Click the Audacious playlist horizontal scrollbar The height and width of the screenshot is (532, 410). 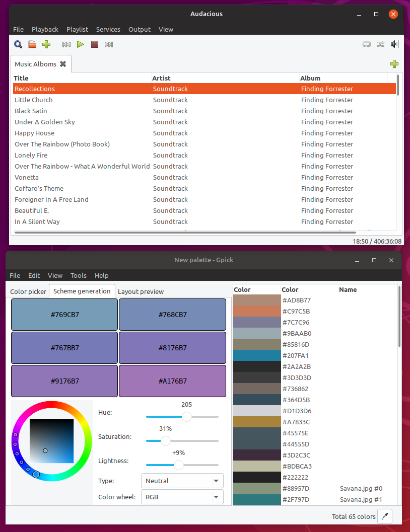click(185, 233)
